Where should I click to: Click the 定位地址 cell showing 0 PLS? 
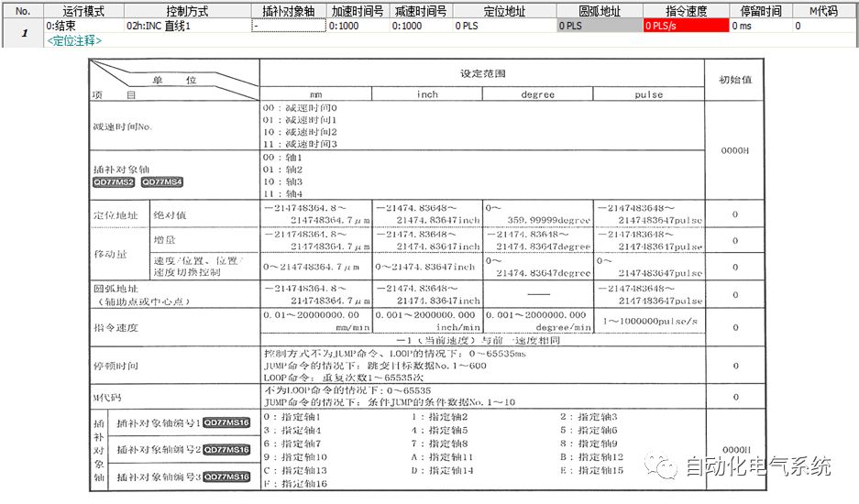click(503, 27)
